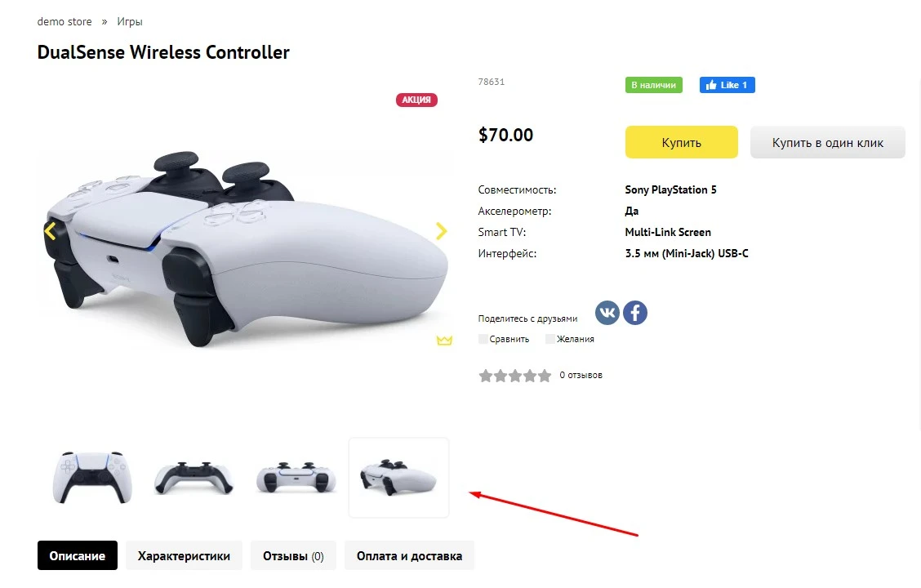Viewport: 921px width, 588px height.
Task: Share the product on Facebook
Action: coord(635,313)
